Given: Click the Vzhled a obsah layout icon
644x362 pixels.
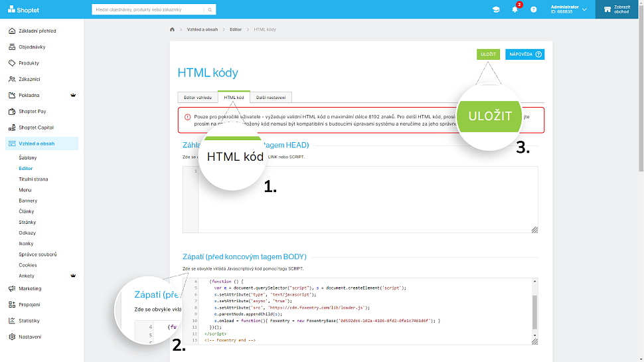Looking at the screenshot, I should 12,143.
